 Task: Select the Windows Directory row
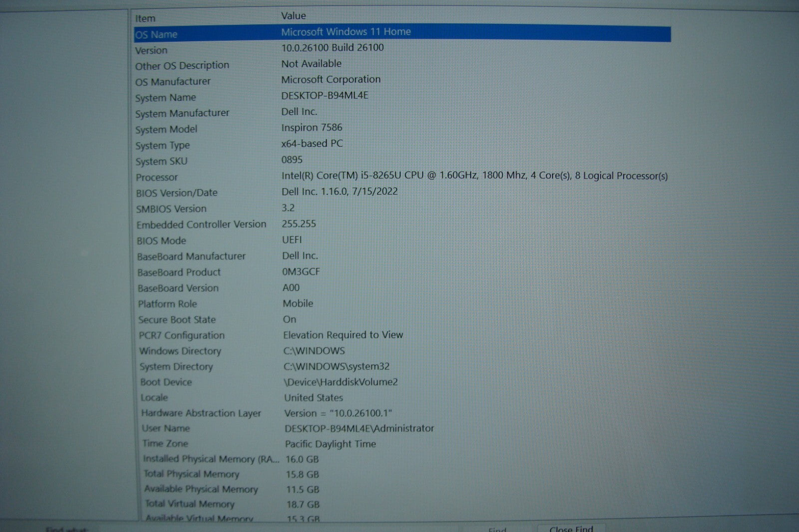coord(180,351)
